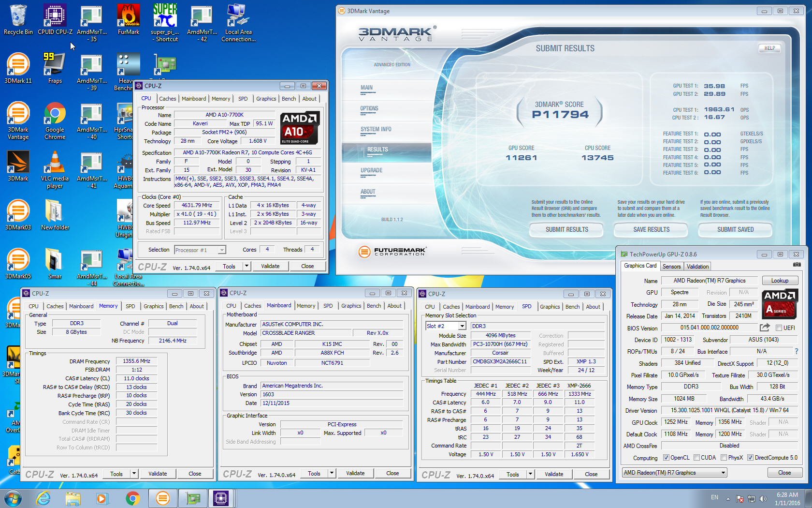Open the AmdMsrT... - 42 desktop icon
Screen dimensions: 812x508
point(202,23)
